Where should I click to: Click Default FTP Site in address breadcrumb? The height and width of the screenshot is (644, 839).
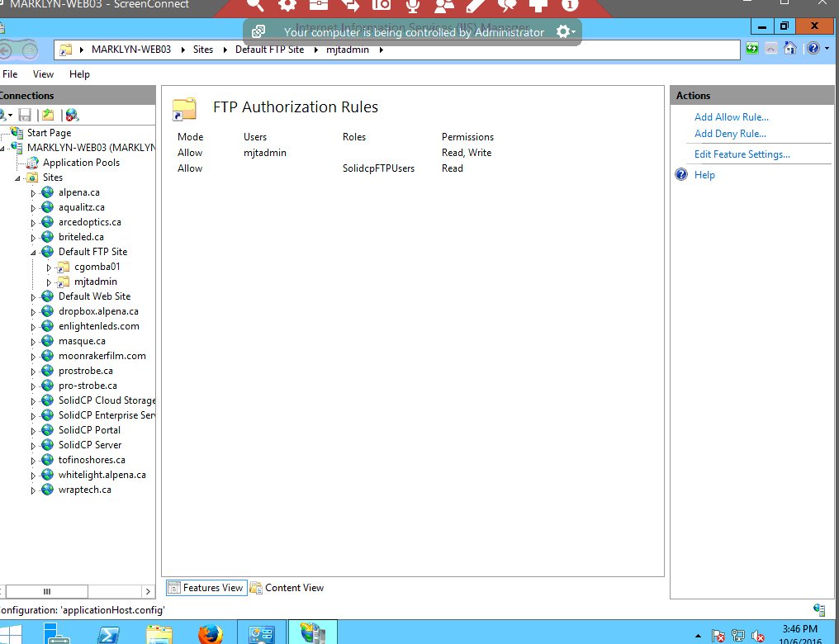pyautogui.click(x=270, y=50)
